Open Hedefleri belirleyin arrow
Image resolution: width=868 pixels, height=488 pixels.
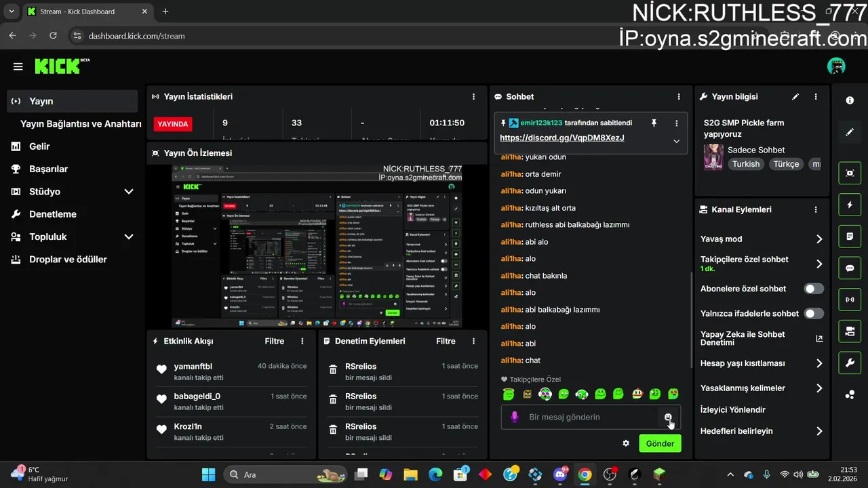(819, 431)
